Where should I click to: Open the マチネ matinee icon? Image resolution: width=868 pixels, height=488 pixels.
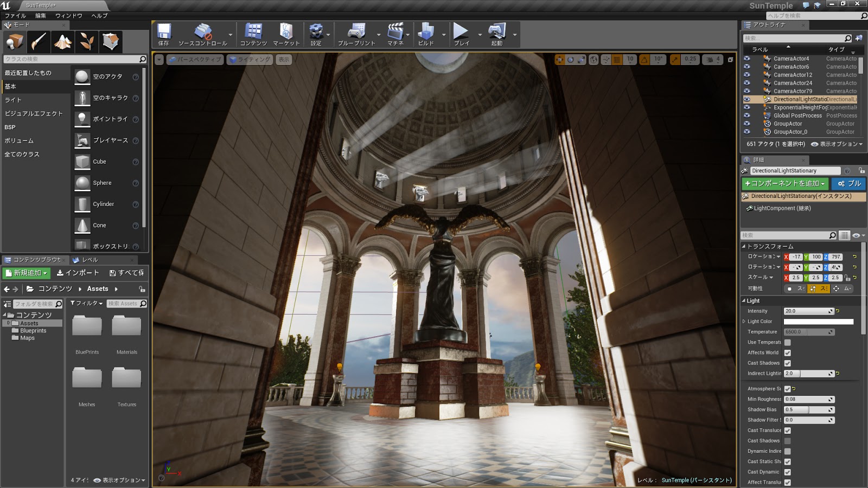click(395, 35)
